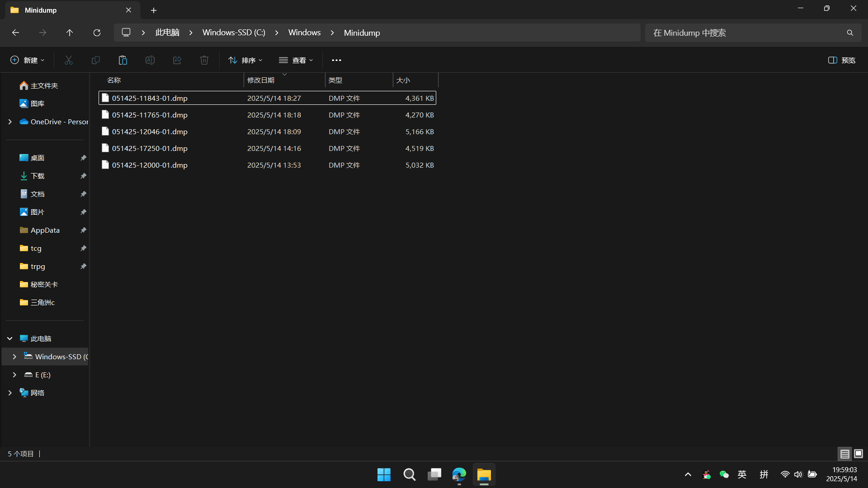Expand the Windows-SSD (C:) drive tree
This screenshot has width=868, height=488.
[x=14, y=357]
